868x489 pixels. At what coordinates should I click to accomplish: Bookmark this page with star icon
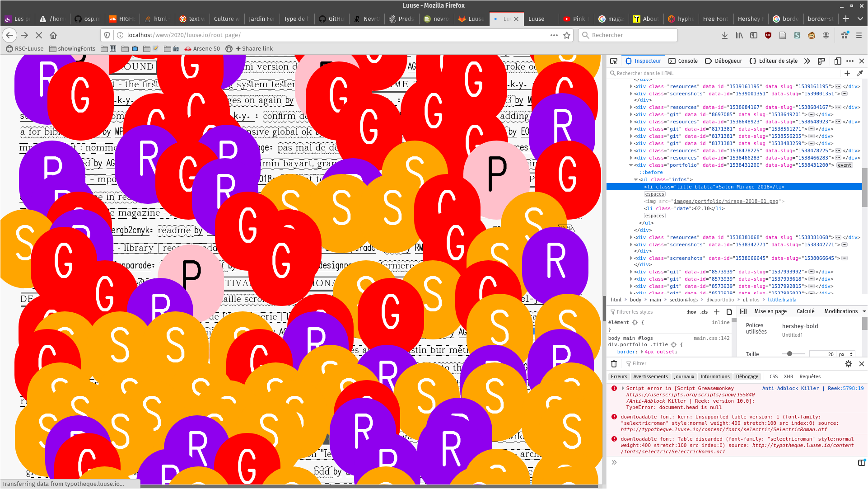[567, 35]
